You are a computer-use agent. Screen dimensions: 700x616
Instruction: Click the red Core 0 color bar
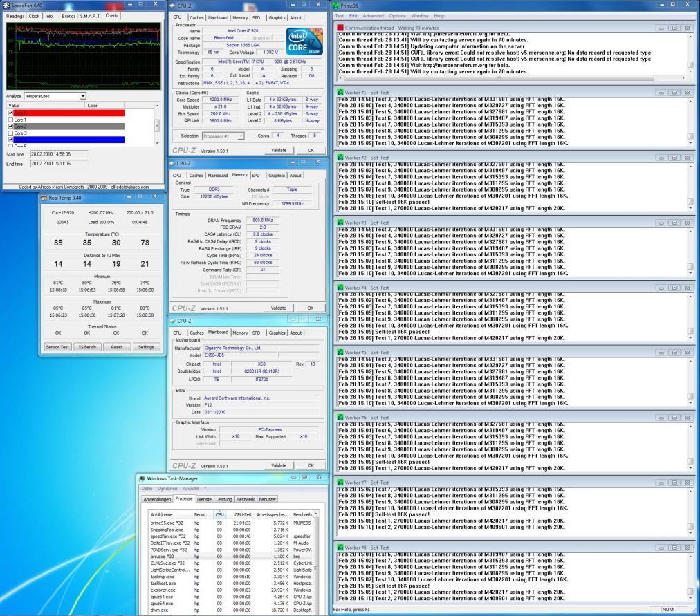69,113
